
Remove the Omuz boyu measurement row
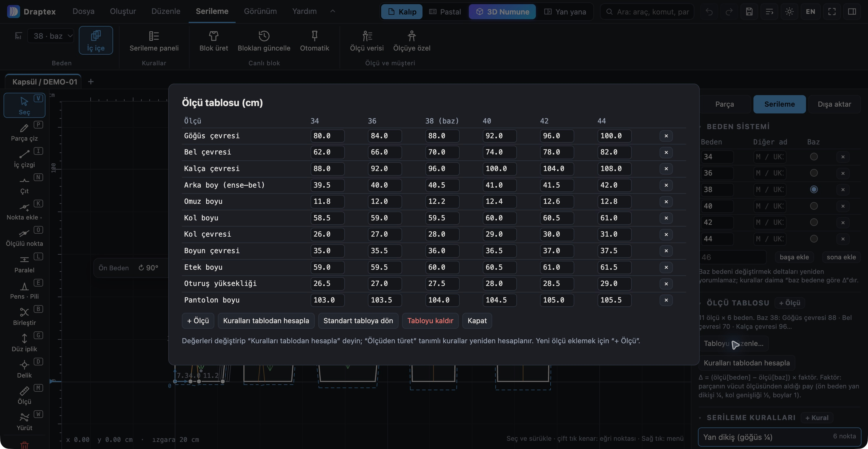click(666, 201)
